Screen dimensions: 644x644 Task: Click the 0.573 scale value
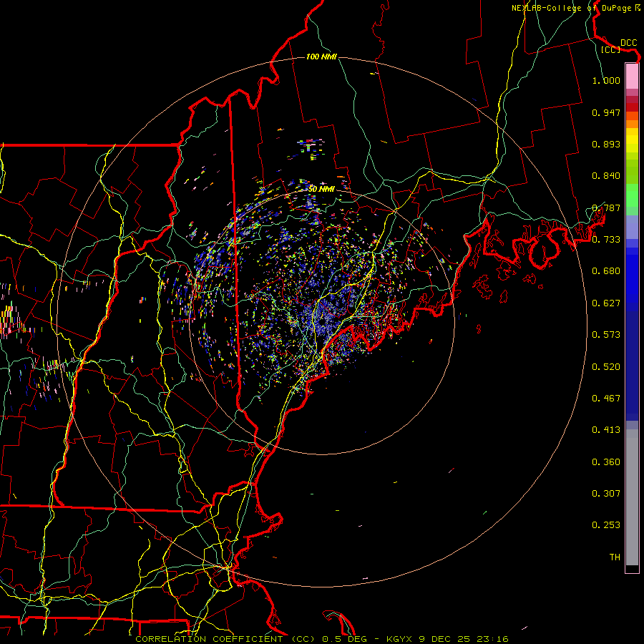606,335
